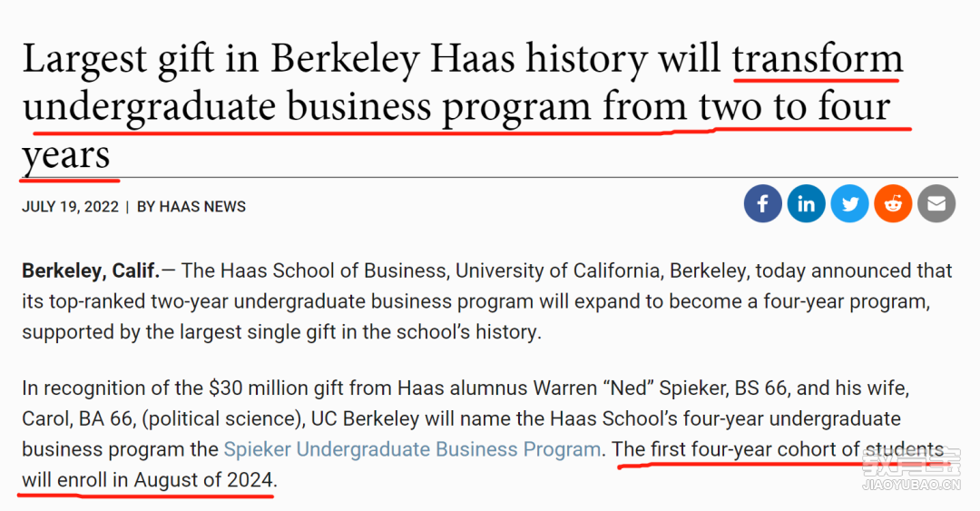Click 'University of California, Berkeley' in the first paragraph
The height and width of the screenshot is (511, 980).
[601, 271]
